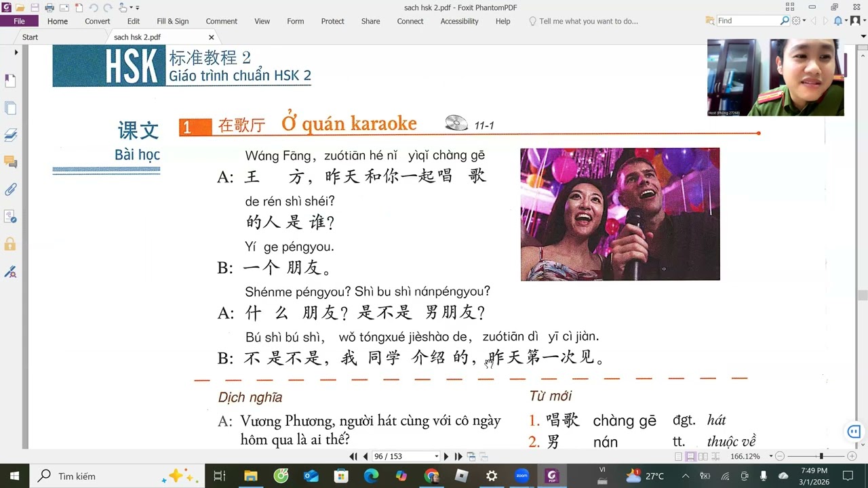This screenshot has width=868, height=488.
Task: Open the Pages panel icon in left sidebar
Action: tap(10, 108)
